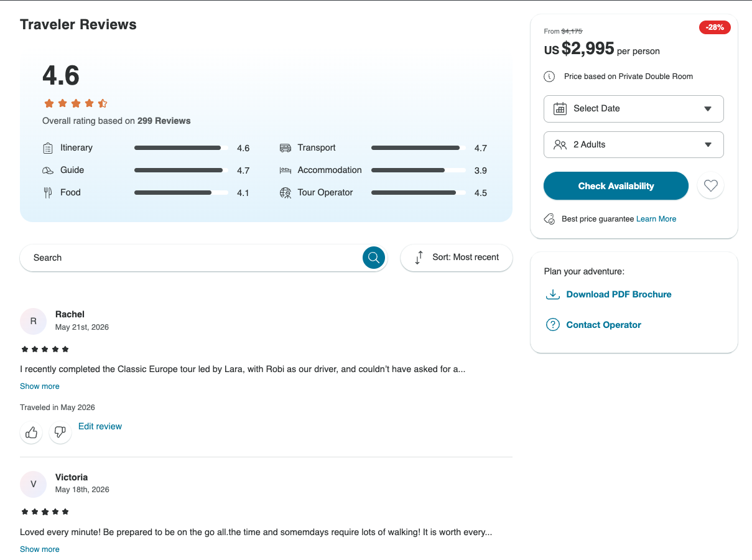Click Victoria's avatar circle
This screenshot has height=560, width=752.
34,484
